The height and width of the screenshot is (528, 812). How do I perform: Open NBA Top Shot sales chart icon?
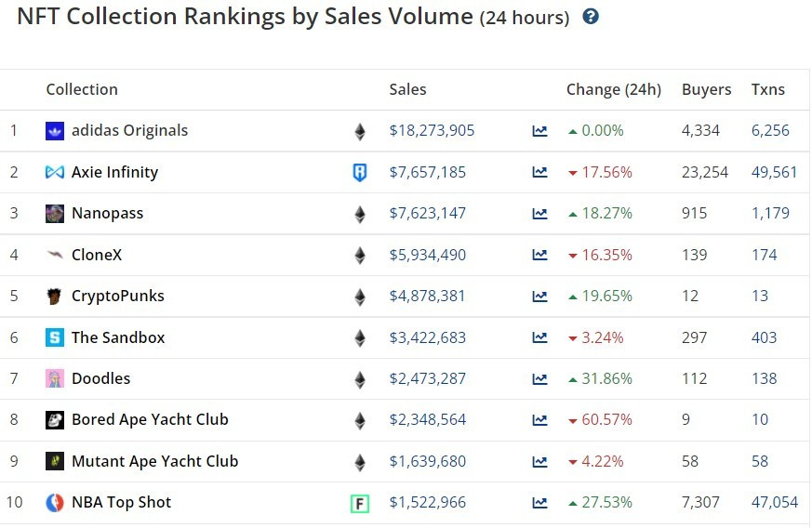(539, 503)
